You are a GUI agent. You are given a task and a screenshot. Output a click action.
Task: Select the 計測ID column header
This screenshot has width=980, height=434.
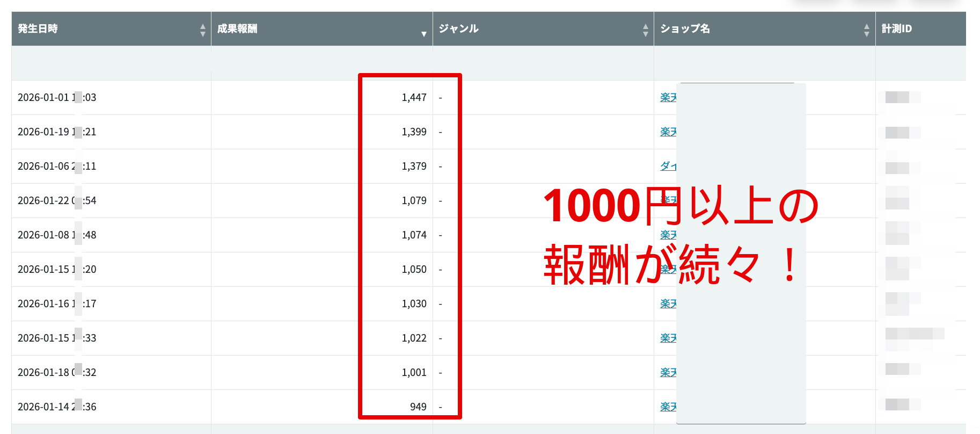[896, 29]
